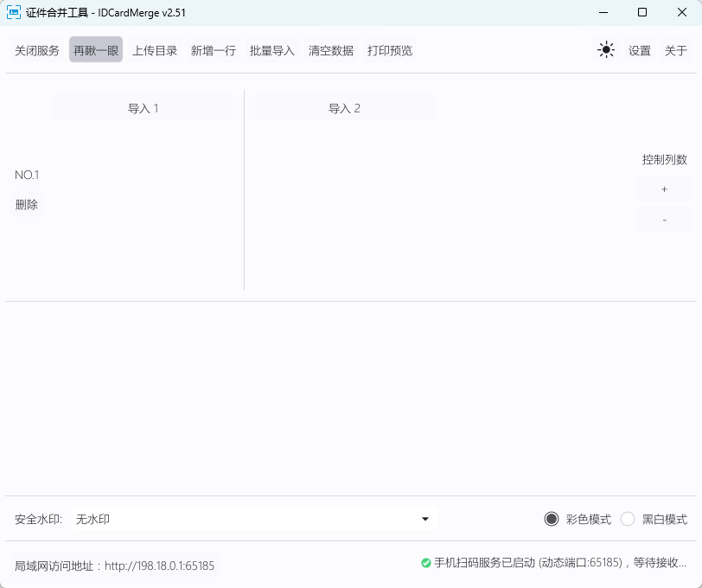Close the IDCardMerge window
This screenshot has width=702, height=588.
point(682,13)
